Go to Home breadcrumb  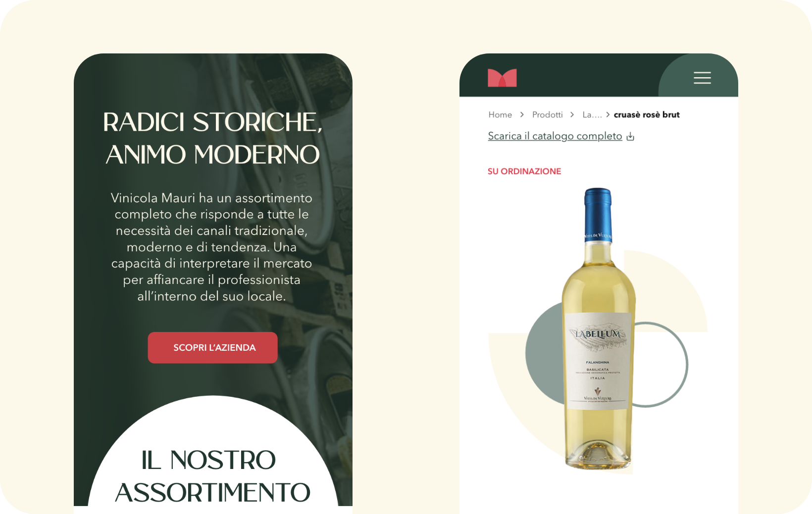(x=500, y=115)
